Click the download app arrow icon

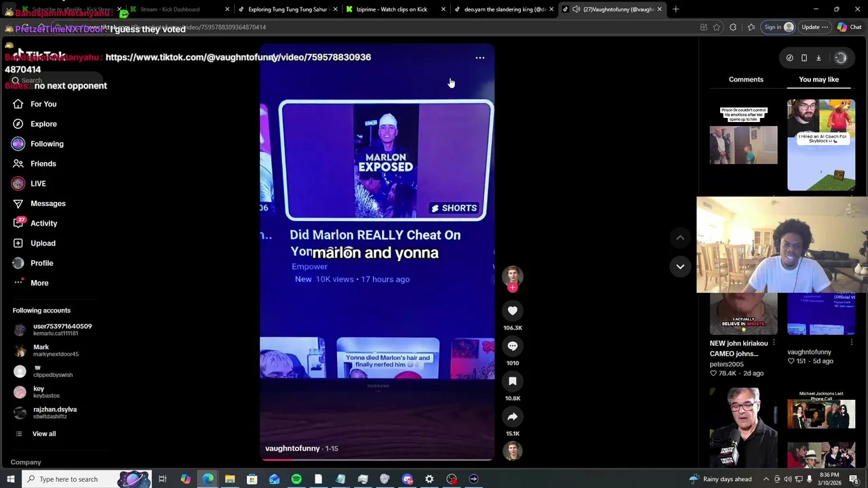tap(818, 58)
